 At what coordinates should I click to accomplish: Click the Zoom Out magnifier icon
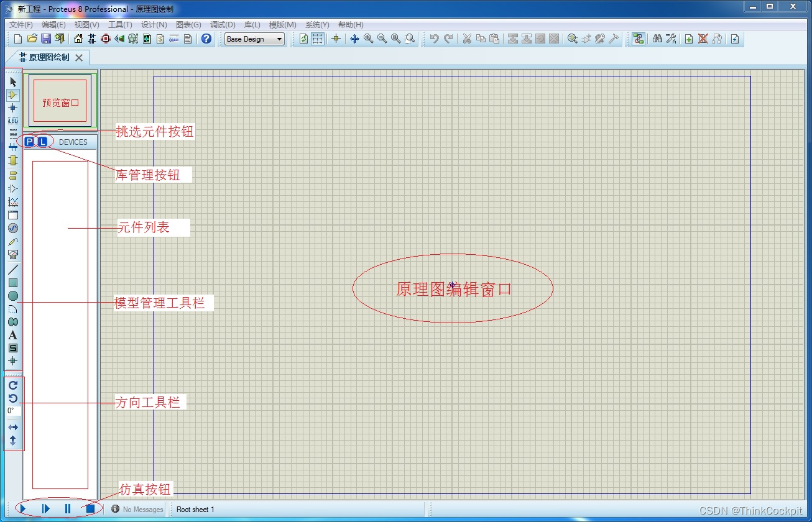click(382, 39)
